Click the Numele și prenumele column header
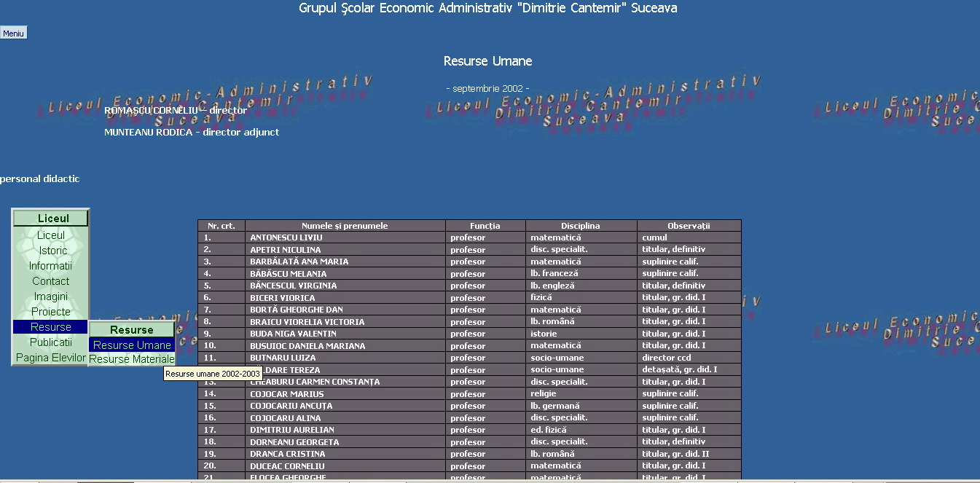The height and width of the screenshot is (483, 980). coord(345,226)
